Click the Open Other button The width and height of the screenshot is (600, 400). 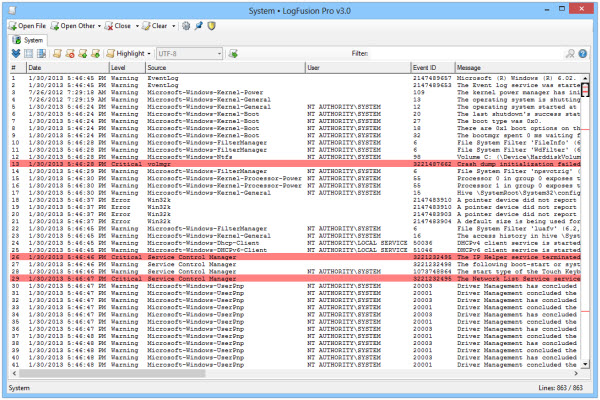(x=73, y=26)
